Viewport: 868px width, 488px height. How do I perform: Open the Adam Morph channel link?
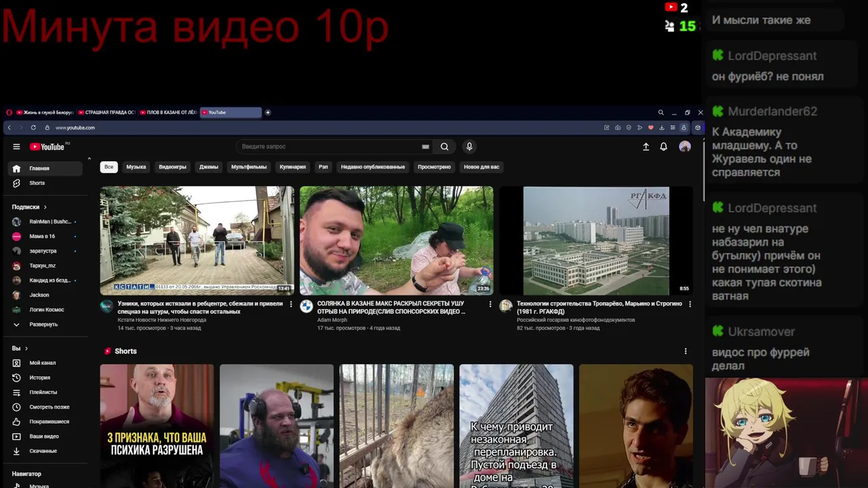coord(332,320)
